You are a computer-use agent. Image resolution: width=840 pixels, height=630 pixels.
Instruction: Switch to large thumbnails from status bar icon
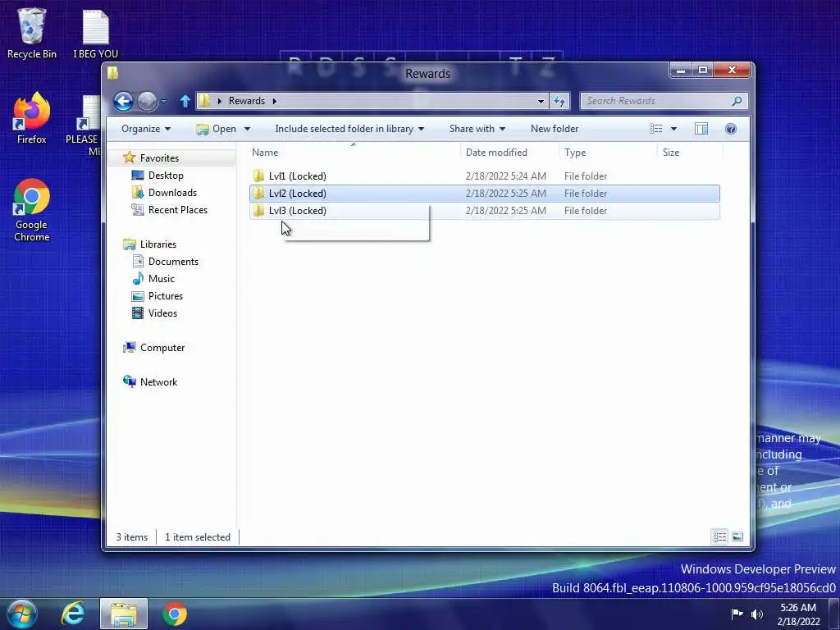pyautogui.click(x=737, y=536)
